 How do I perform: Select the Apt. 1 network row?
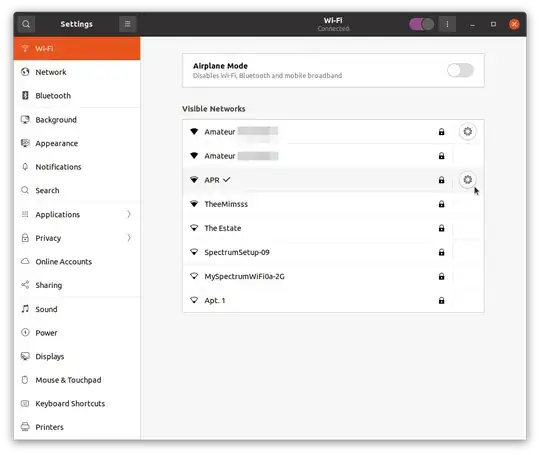pyautogui.click(x=333, y=300)
